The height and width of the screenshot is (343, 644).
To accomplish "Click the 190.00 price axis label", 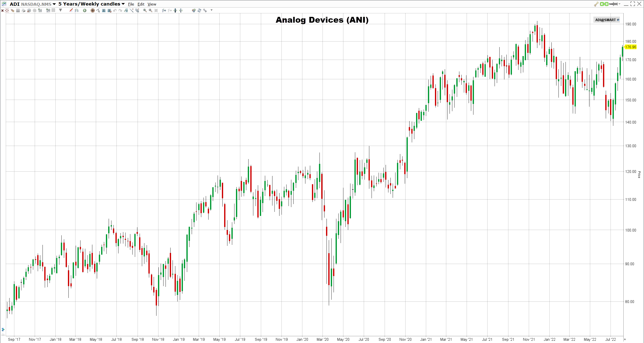I will (x=631, y=24).
